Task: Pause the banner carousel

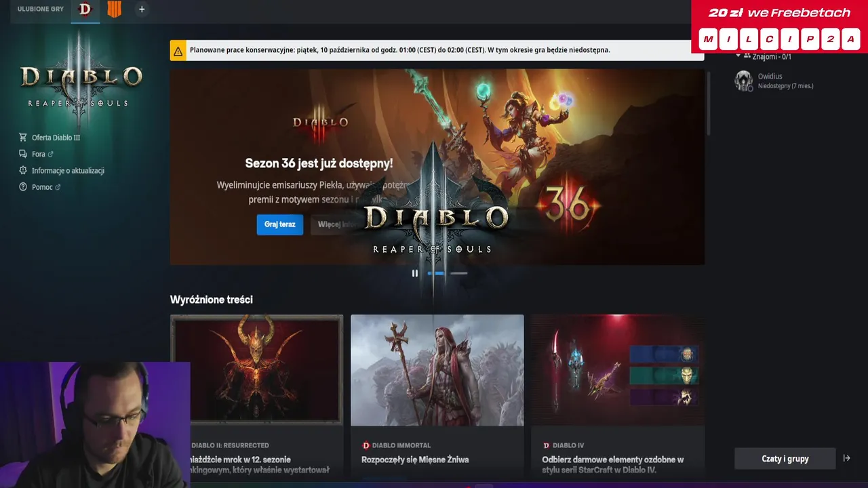Action: tap(415, 273)
